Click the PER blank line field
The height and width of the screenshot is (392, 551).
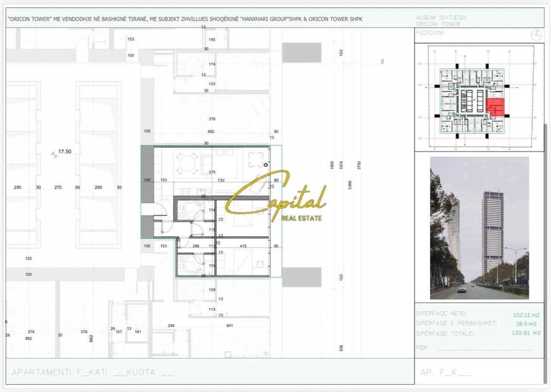pyautogui.click(x=484, y=349)
